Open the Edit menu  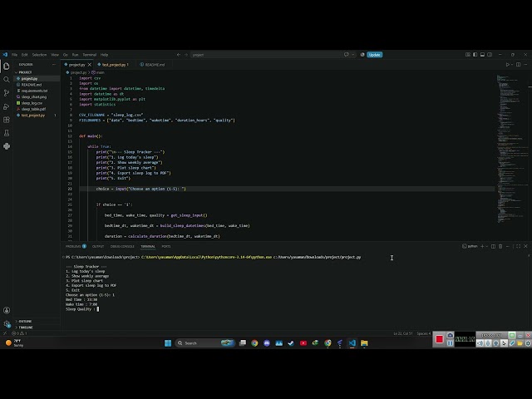25,55
